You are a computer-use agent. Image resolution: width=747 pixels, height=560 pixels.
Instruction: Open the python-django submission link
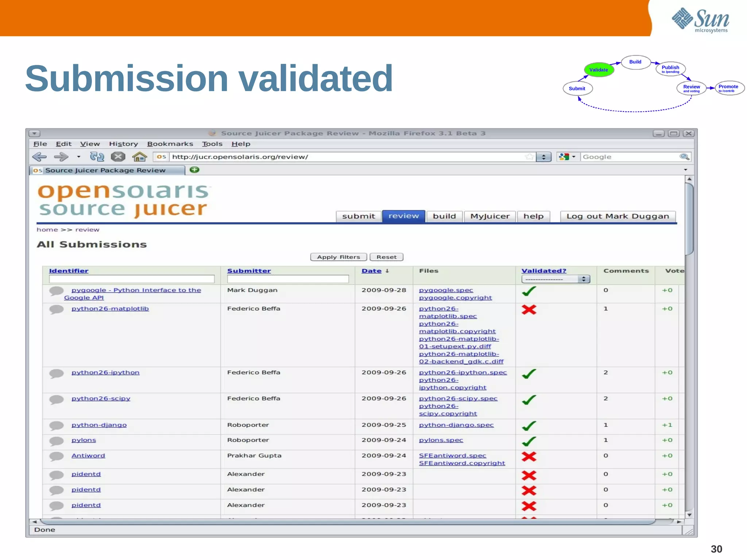(x=99, y=425)
